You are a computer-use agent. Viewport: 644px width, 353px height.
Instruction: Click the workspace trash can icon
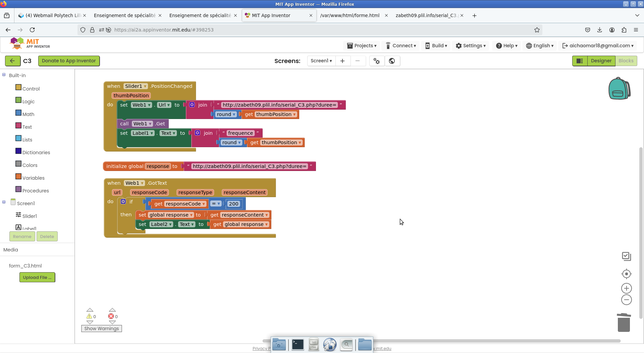click(624, 322)
